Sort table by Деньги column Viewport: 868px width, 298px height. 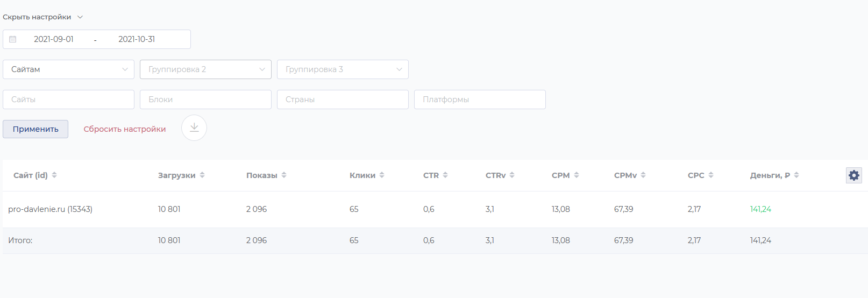(x=796, y=175)
